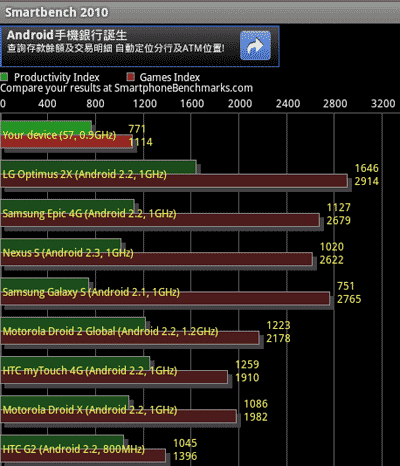The width and height of the screenshot is (400, 466).
Task: Click the 800 axis tick label
Action: coord(95,103)
